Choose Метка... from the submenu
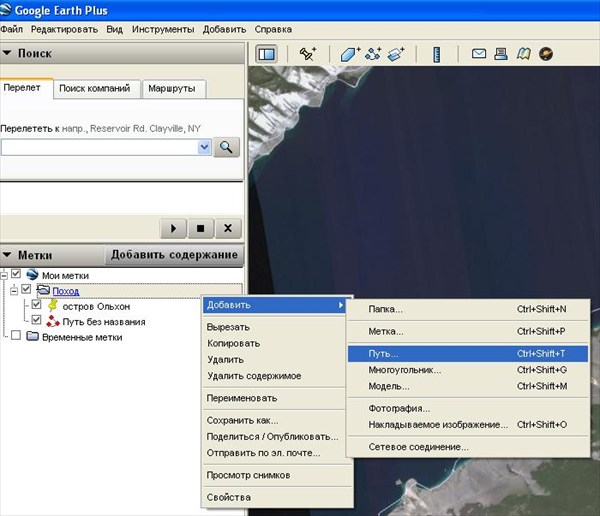This screenshot has height=516, width=600. tap(468, 331)
